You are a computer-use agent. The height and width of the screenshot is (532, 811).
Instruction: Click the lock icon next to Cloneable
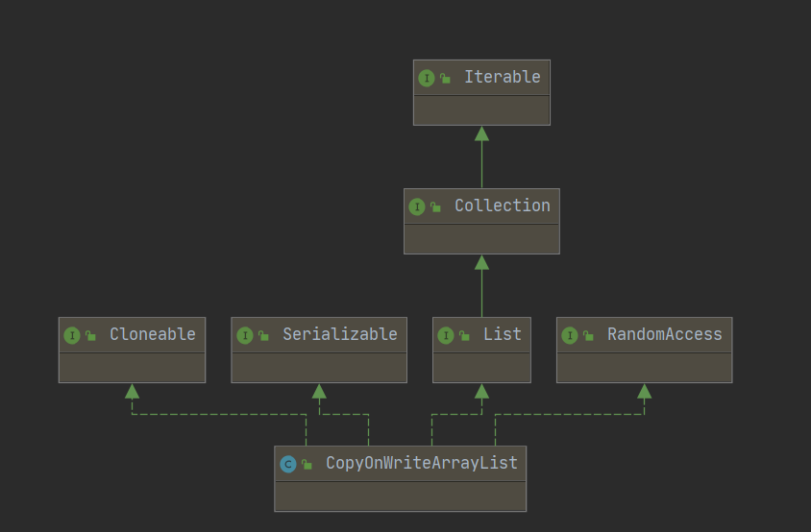point(90,336)
